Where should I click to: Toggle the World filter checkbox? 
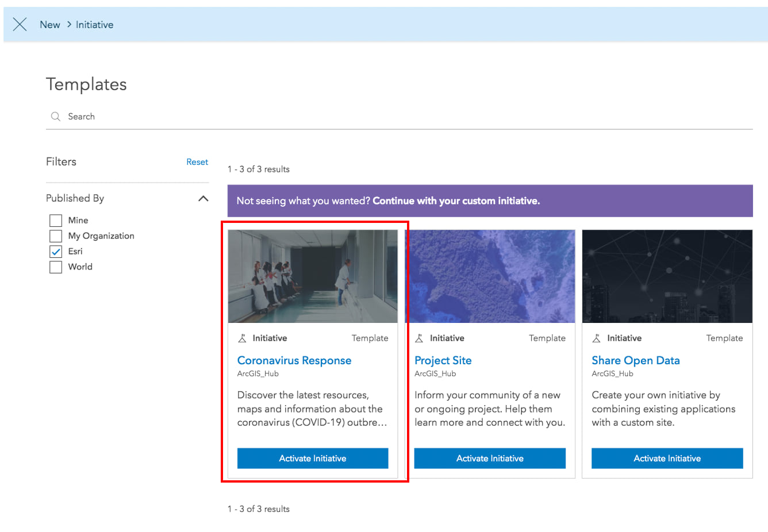tap(56, 267)
